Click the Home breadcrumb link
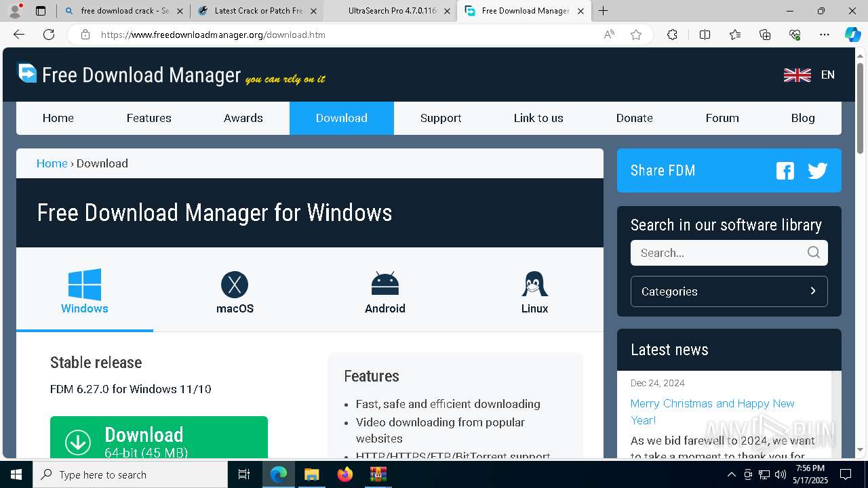The width and height of the screenshot is (868, 488). click(52, 163)
